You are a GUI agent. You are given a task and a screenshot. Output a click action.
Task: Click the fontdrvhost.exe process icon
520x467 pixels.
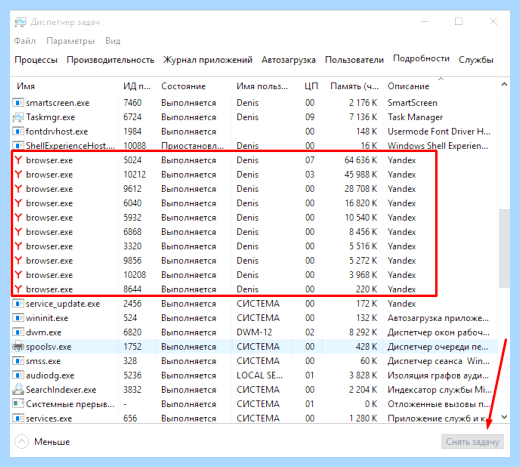[18, 131]
